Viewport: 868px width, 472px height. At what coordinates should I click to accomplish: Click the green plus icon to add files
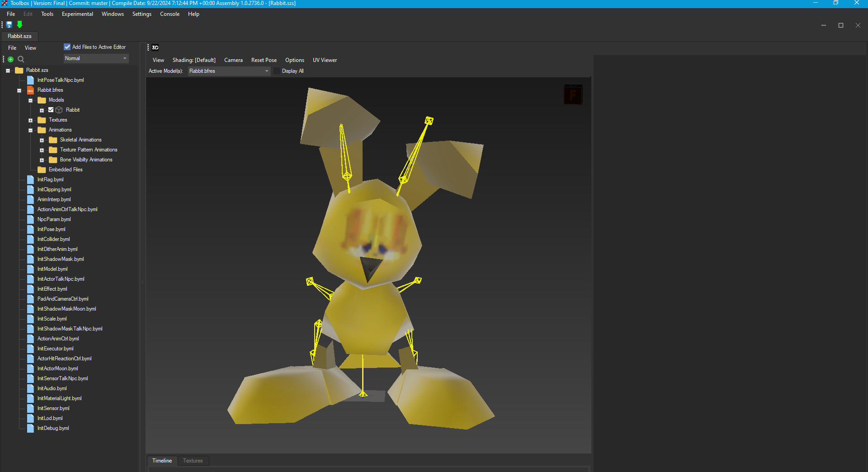(10, 59)
